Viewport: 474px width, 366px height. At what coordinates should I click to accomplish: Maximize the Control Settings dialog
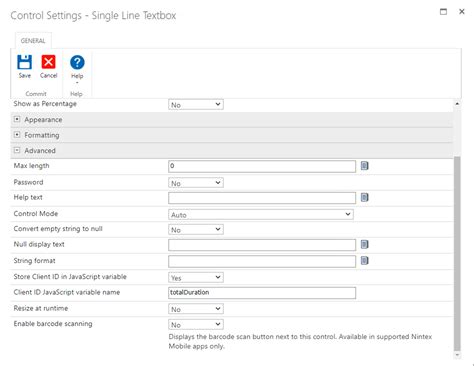[443, 12]
